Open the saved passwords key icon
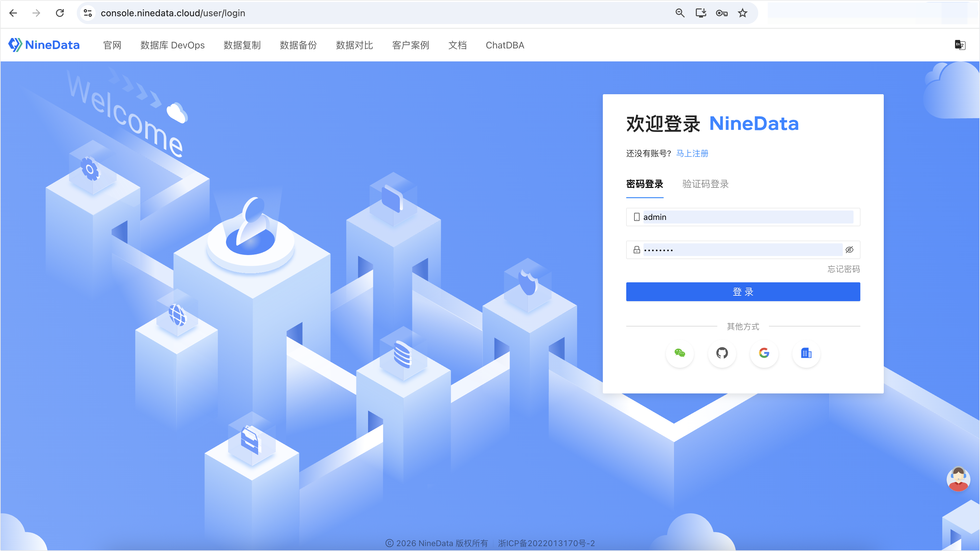The width and height of the screenshot is (980, 551). point(722,13)
